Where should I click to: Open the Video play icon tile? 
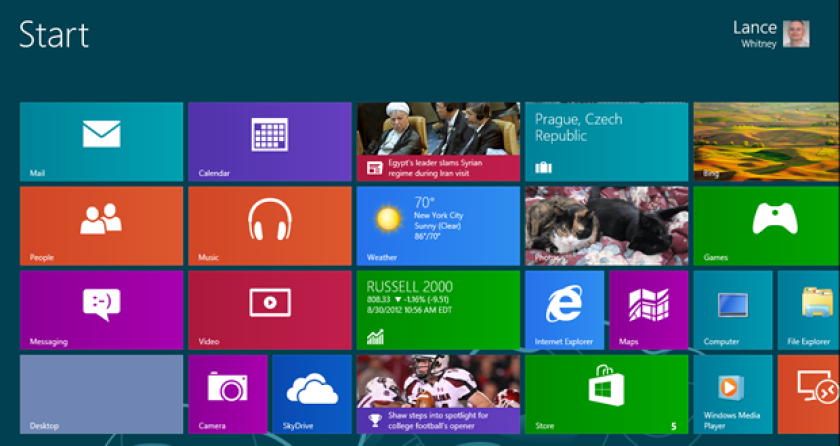pyautogui.click(x=270, y=303)
